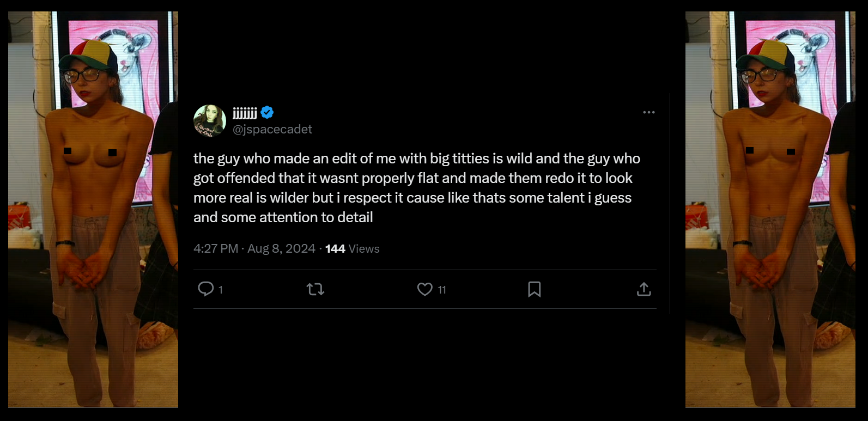Open the three-dot more options menu

(648, 112)
